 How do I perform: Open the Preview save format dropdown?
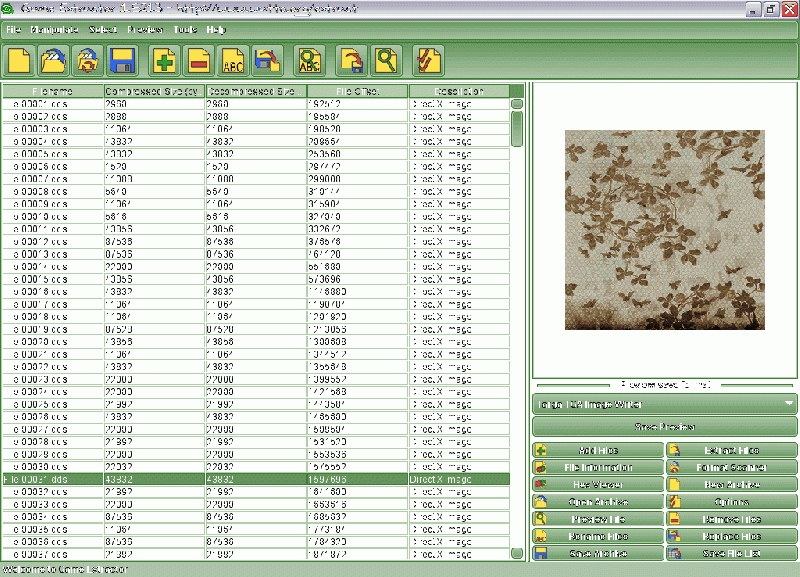[664, 404]
